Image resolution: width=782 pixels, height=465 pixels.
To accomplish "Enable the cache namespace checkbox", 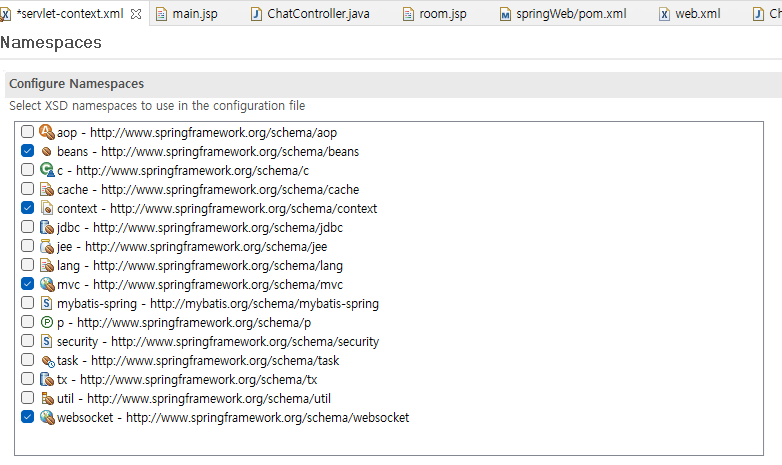I will [x=27, y=189].
